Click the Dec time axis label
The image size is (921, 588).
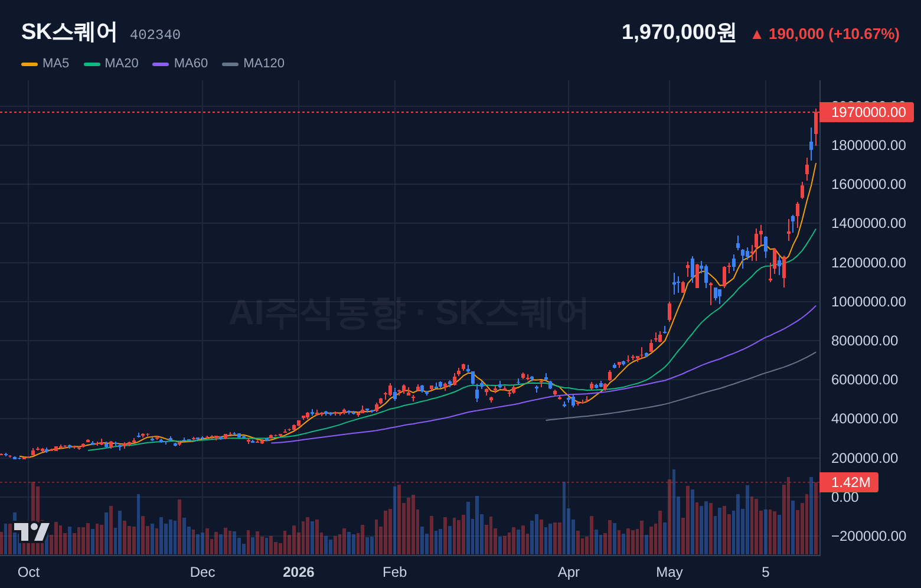203,572
